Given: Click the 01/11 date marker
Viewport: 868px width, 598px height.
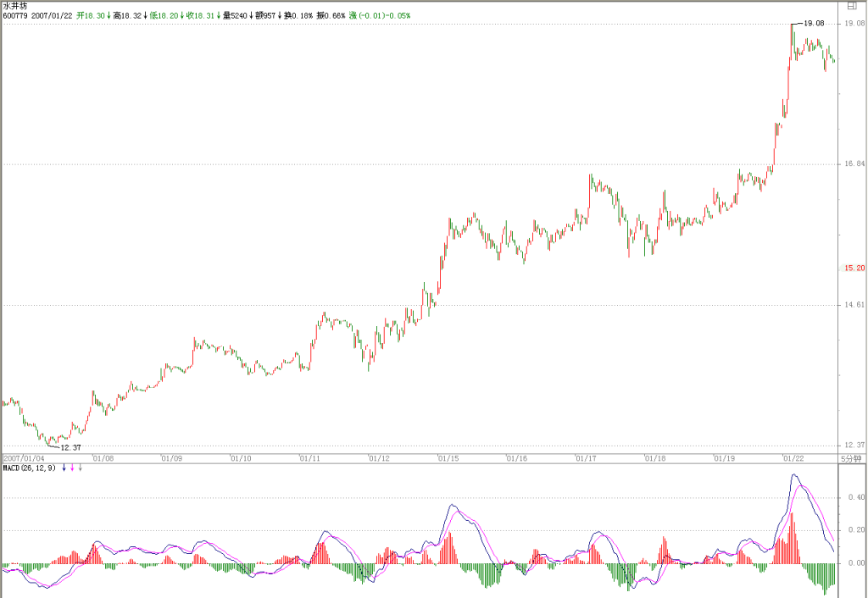Looking at the screenshot, I should [x=310, y=458].
